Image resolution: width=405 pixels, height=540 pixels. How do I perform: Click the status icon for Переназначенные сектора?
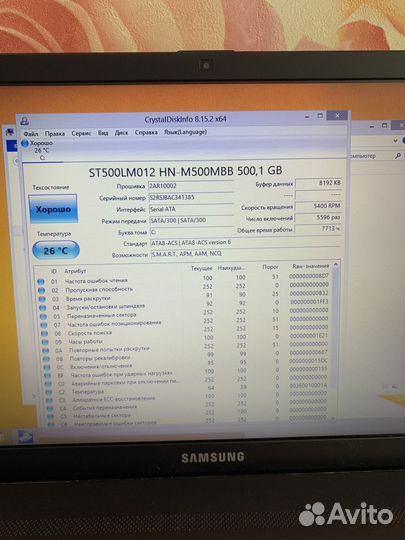click(x=43, y=316)
